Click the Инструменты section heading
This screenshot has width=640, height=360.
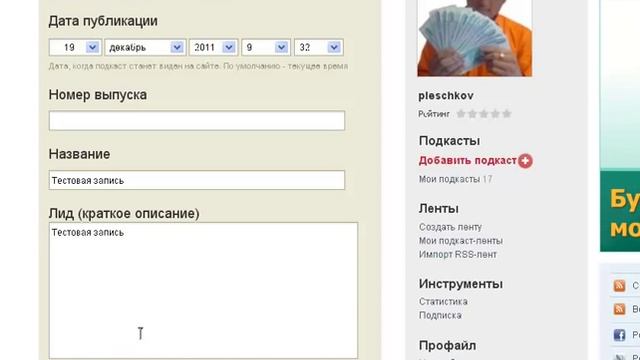pos(461,284)
